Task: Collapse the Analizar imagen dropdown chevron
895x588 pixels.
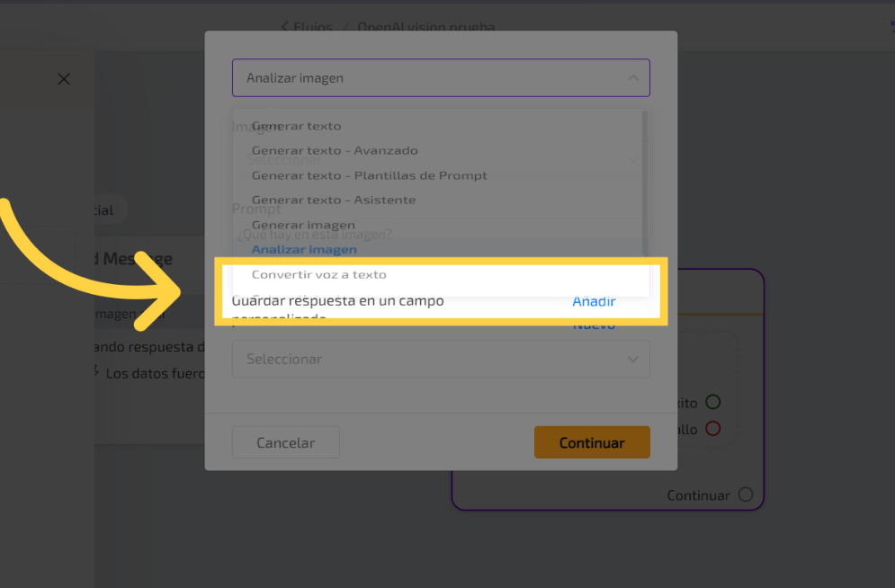Action: (x=633, y=78)
